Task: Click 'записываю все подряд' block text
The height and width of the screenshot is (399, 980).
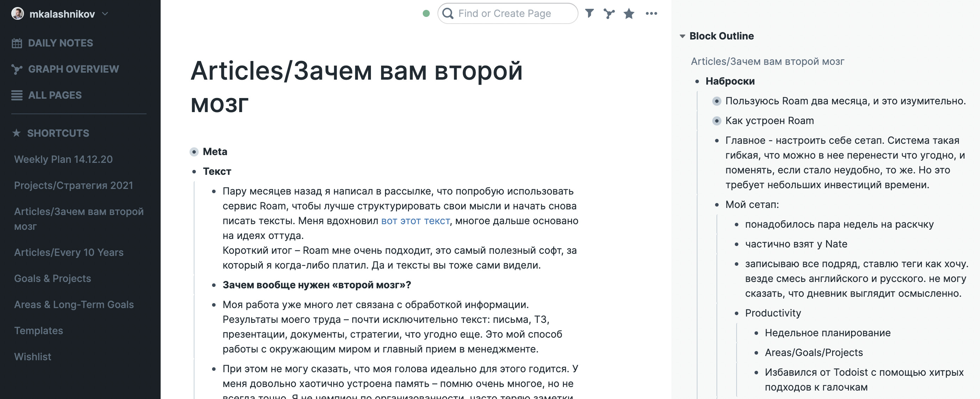Action: [x=857, y=278]
